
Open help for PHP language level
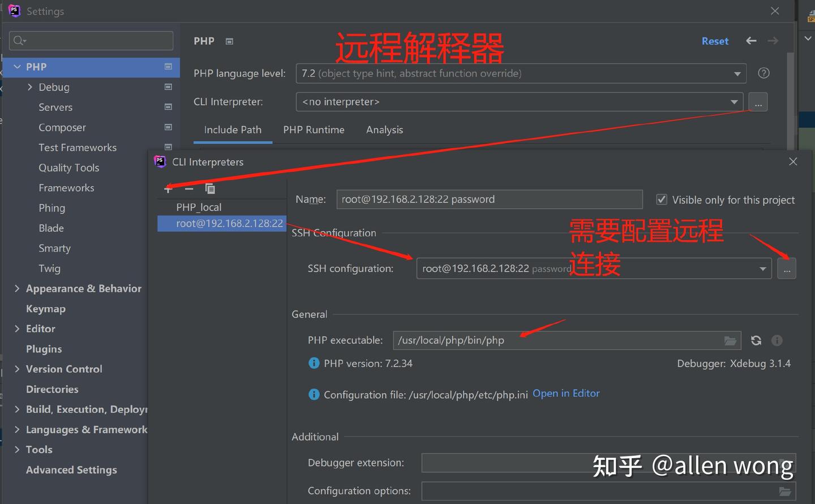[x=763, y=73]
